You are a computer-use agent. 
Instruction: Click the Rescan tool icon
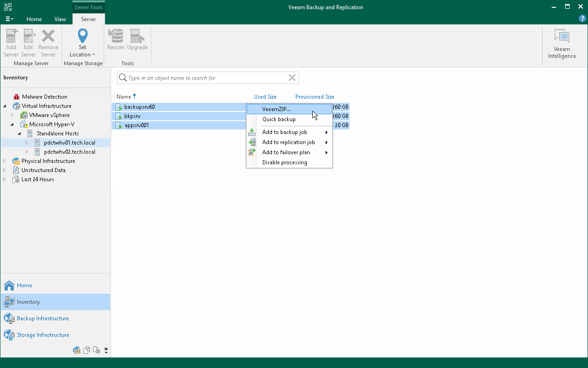(116, 36)
